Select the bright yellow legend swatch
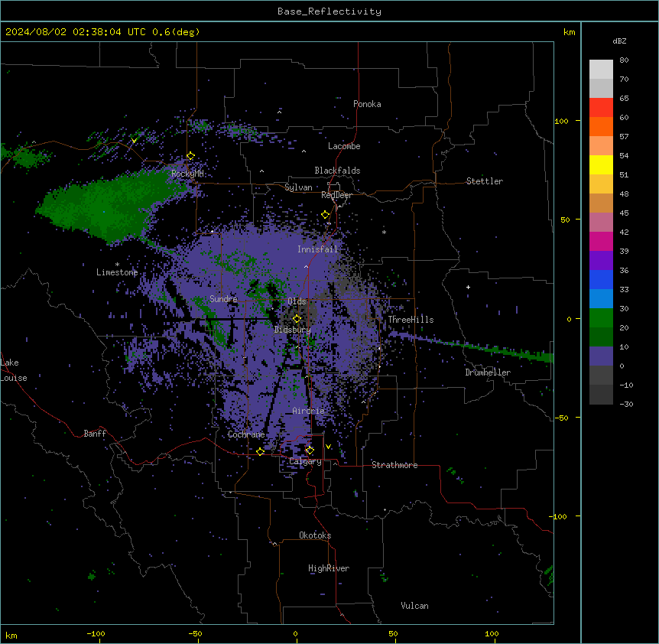This screenshot has height=644, width=659. [x=601, y=164]
